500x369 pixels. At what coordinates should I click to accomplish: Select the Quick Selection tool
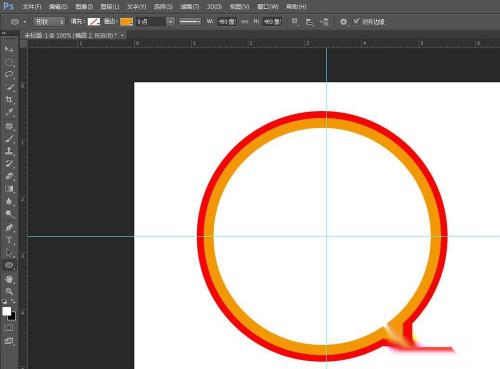tap(9, 87)
